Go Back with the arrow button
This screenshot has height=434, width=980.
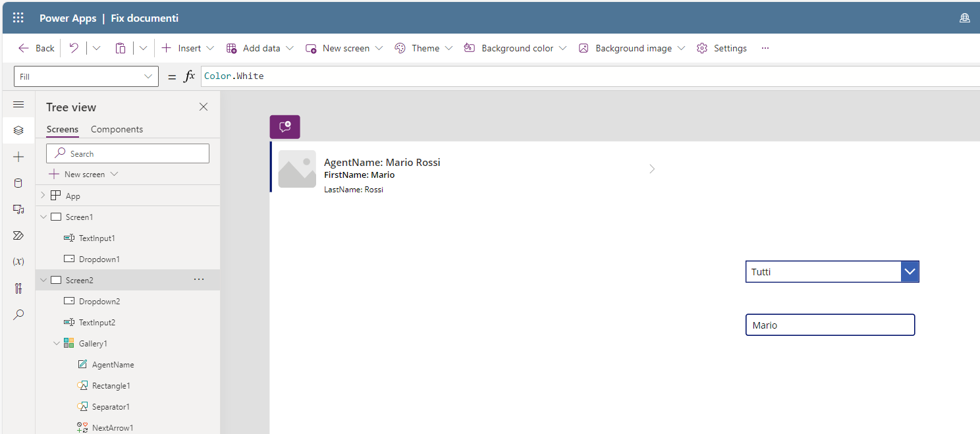[37, 48]
